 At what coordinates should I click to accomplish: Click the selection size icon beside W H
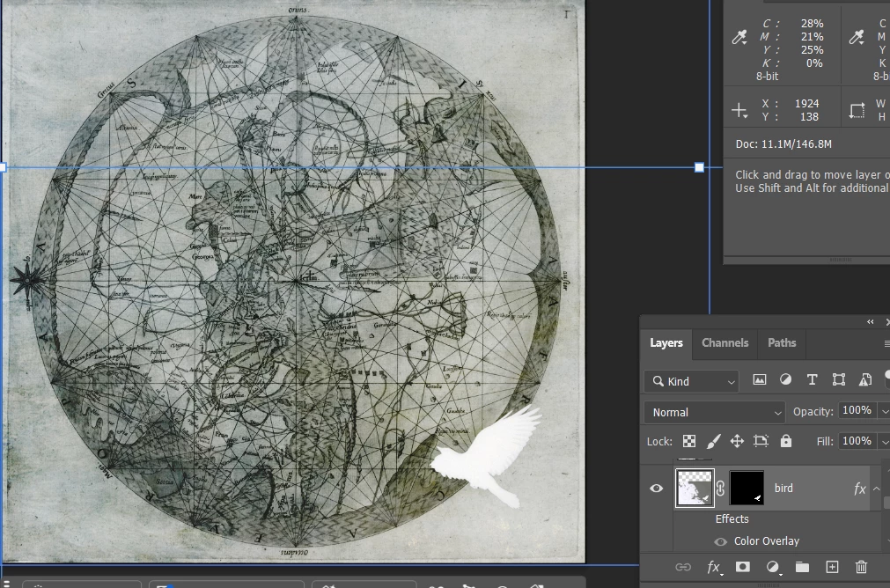857,110
